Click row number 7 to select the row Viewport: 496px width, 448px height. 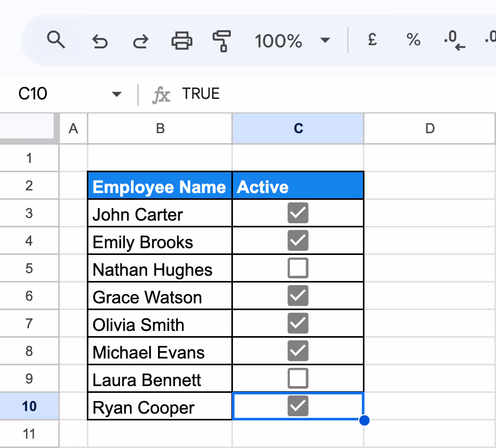[29, 324]
